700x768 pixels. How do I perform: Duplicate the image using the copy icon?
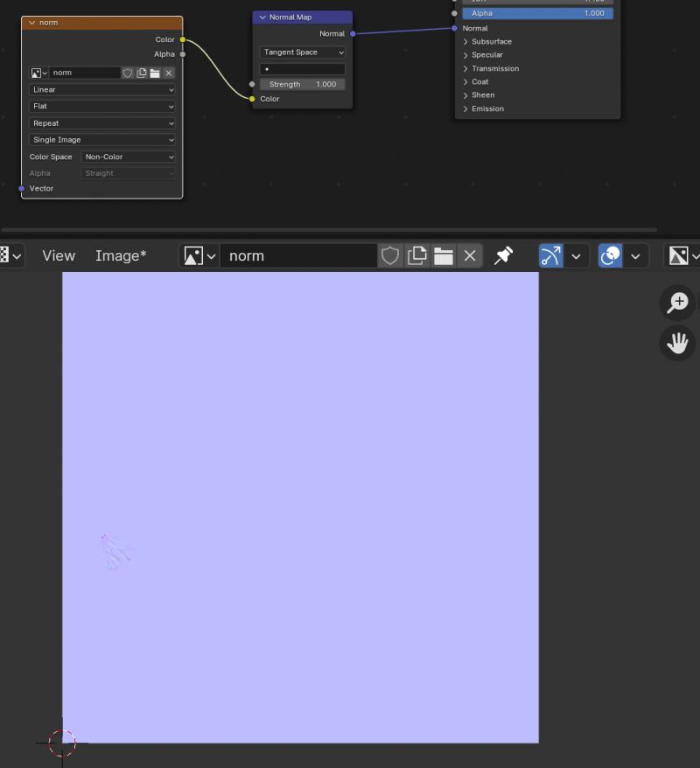coord(417,255)
